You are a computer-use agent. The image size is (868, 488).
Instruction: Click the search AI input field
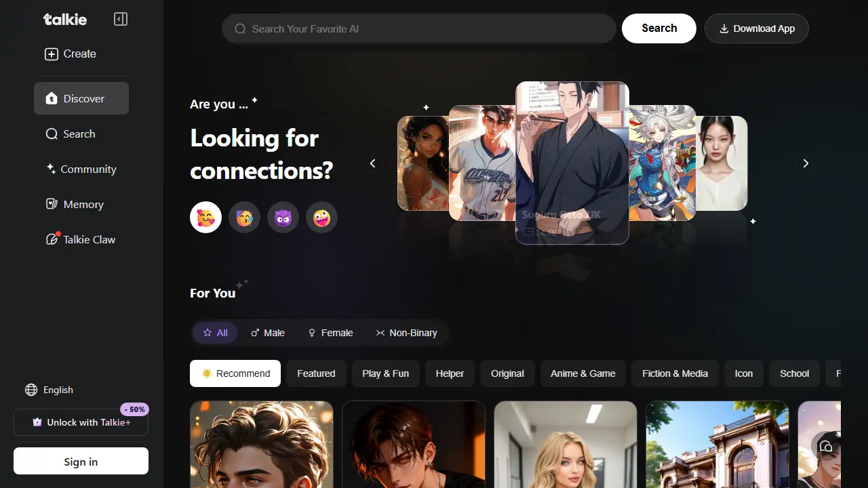(418, 28)
